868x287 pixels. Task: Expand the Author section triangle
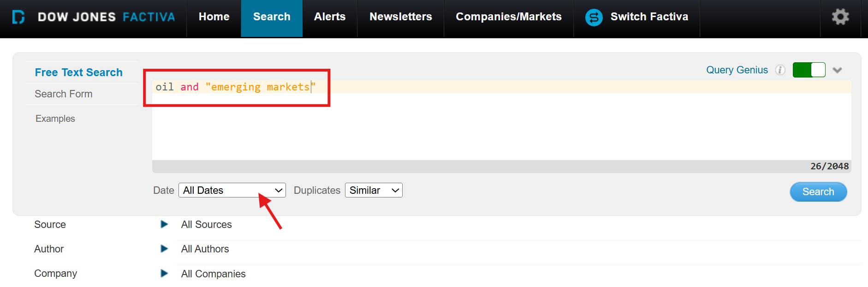164,249
